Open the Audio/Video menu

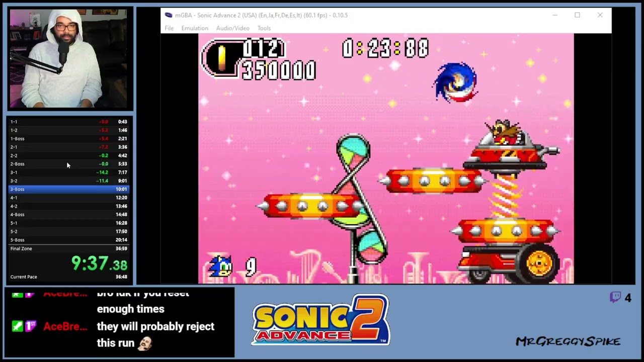[x=232, y=28]
